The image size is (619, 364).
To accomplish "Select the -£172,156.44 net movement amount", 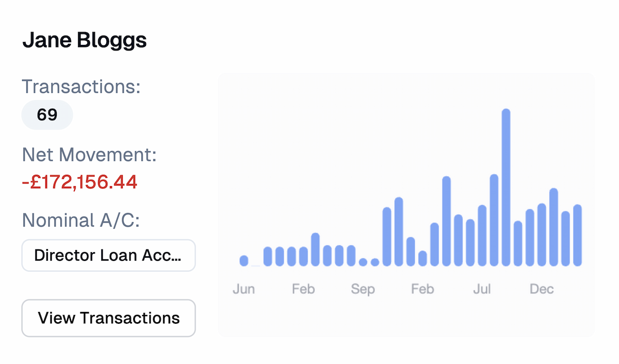I will pyautogui.click(x=79, y=182).
